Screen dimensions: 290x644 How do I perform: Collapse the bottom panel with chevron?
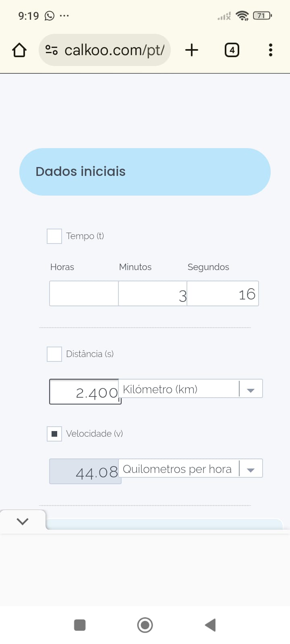point(23,522)
